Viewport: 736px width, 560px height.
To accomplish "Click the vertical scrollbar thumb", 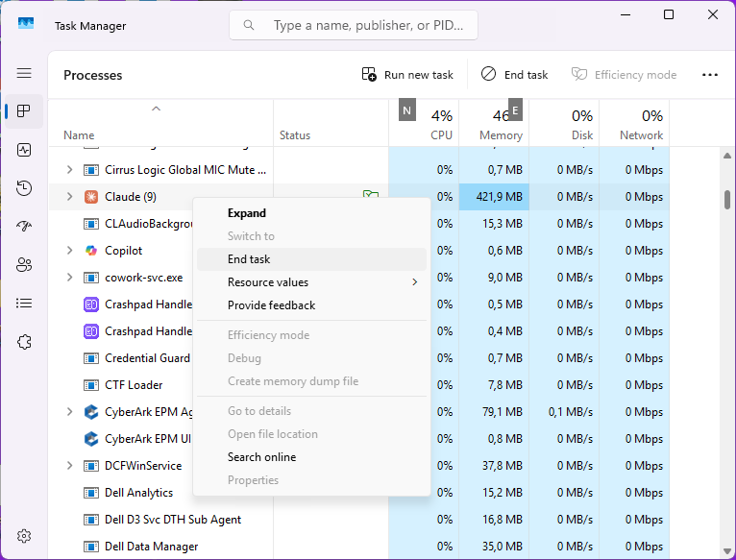I will pyautogui.click(x=727, y=200).
